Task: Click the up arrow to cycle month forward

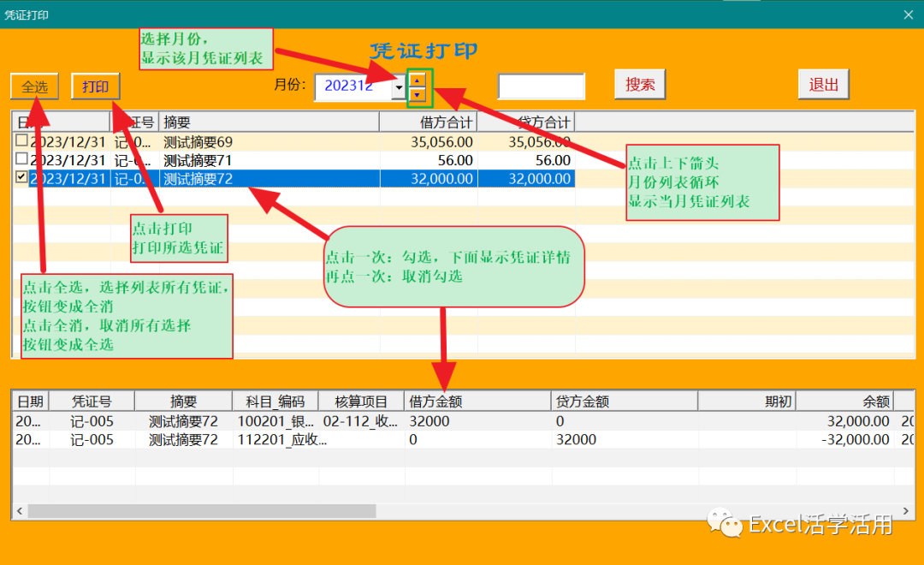Action: point(417,80)
